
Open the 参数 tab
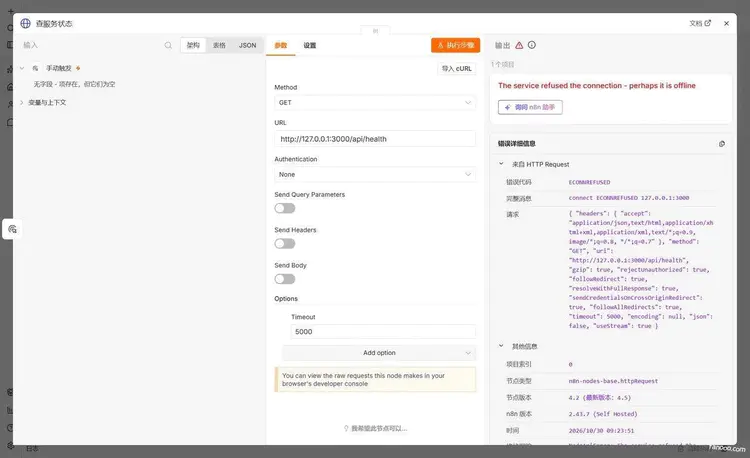(281, 45)
